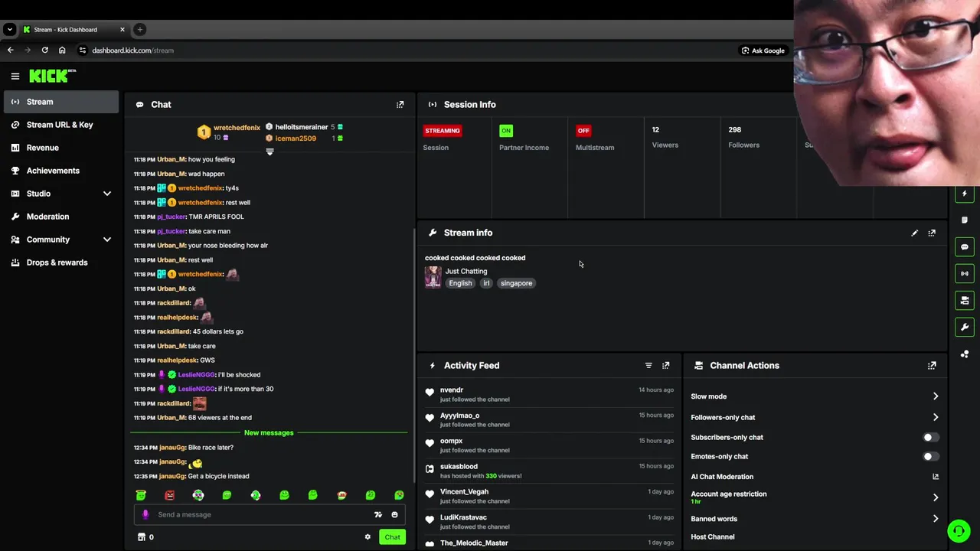Image resolution: width=980 pixels, height=551 pixels.
Task: Open Stream URL & Key page
Action: [61, 125]
